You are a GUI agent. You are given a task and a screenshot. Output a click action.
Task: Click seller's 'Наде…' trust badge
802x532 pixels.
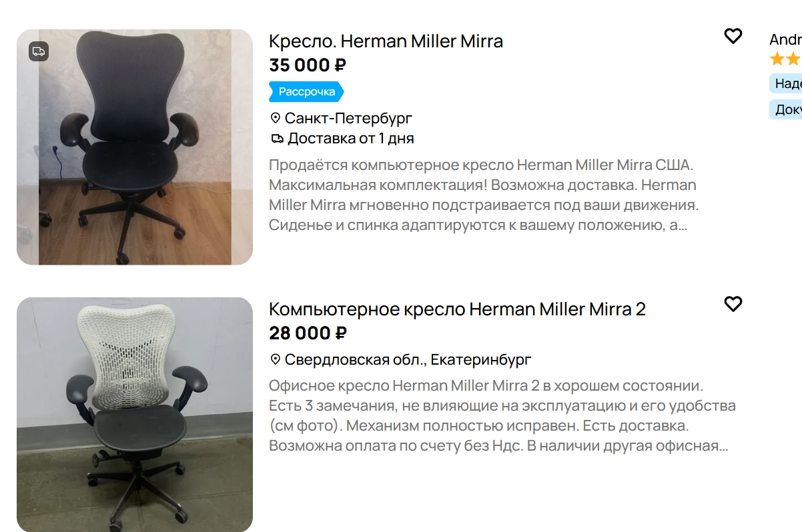785,83
